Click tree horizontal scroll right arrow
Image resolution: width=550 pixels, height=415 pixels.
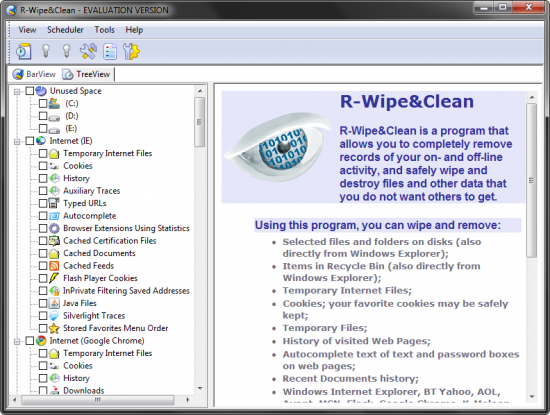coord(188,400)
